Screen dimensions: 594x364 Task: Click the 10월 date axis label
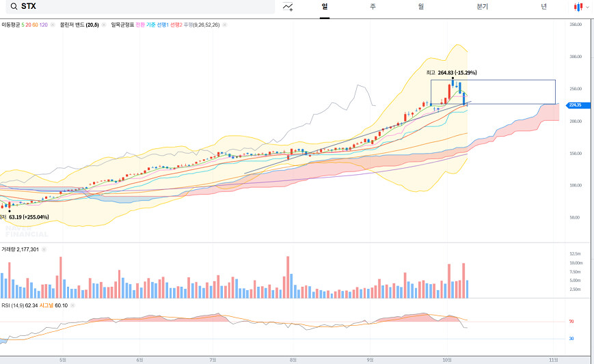point(447,360)
